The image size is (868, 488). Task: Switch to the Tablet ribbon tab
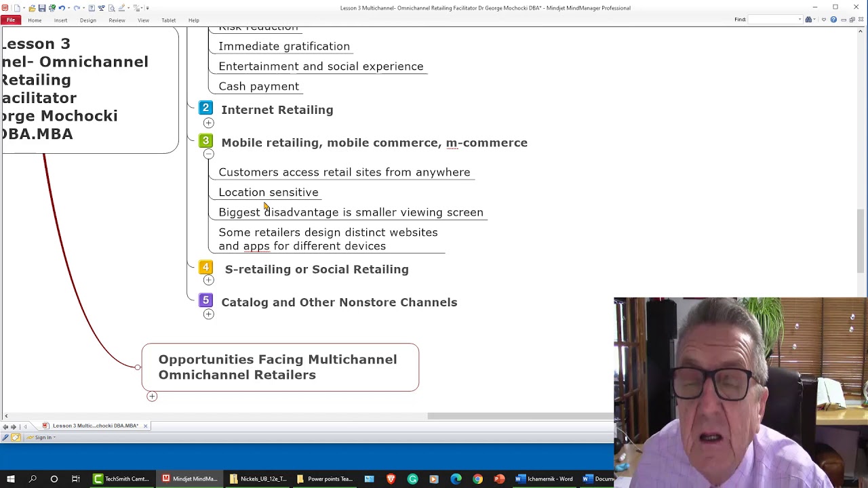(x=169, y=20)
